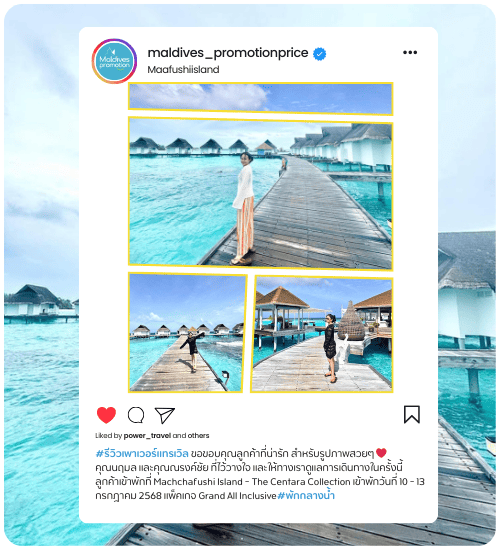
Task: Save post with the bookmark icon
Action: click(x=412, y=415)
